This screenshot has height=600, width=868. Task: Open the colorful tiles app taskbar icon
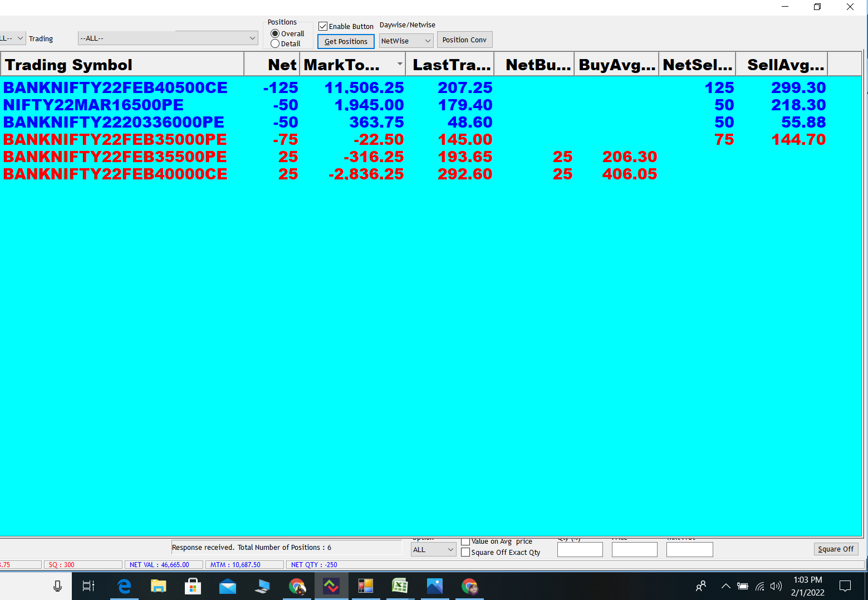(x=365, y=586)
